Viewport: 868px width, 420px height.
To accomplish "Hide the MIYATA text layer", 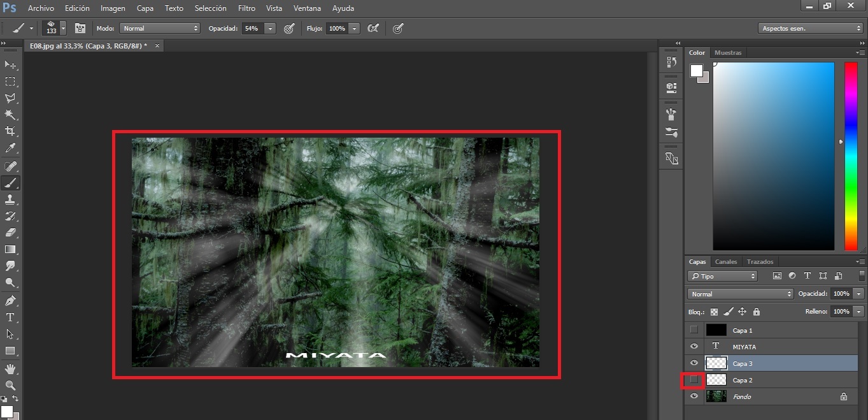I will click(694, 346).
